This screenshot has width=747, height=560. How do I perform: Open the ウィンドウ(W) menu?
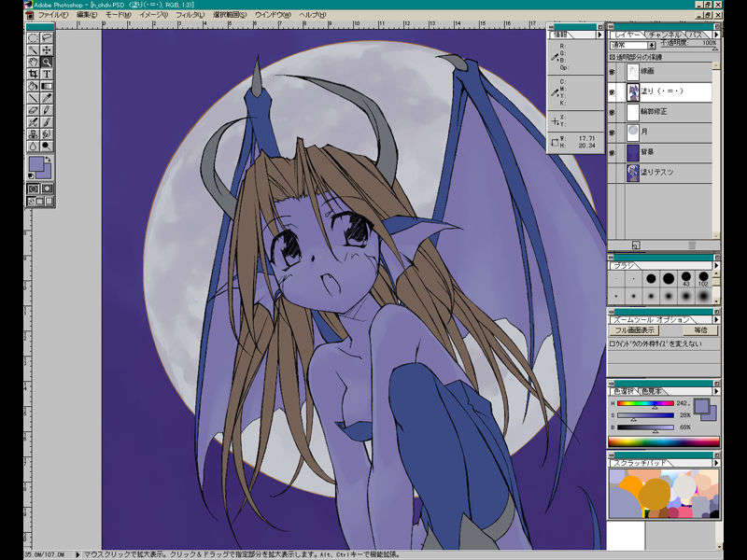point(273,15)
